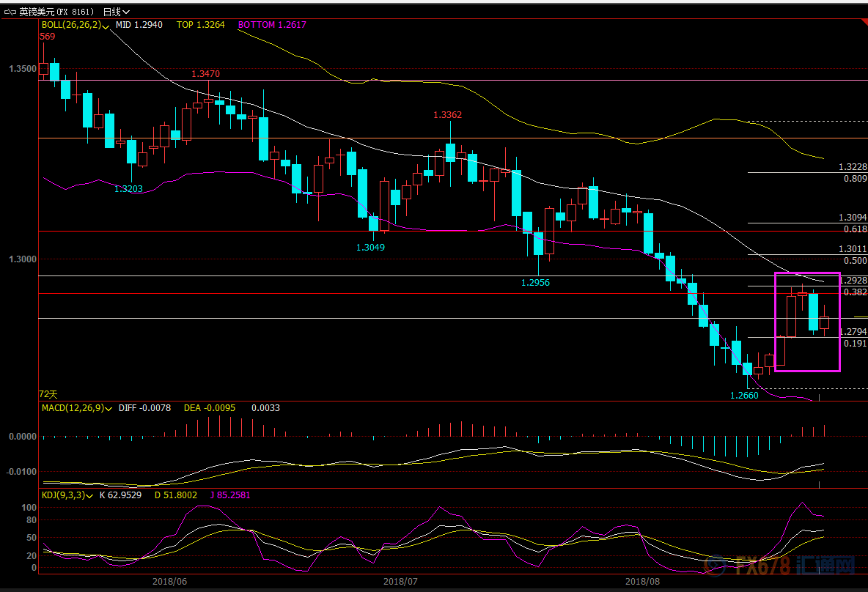
Task: Click the swap arrows icon beside 英镑美元
Action: [10, 12]
